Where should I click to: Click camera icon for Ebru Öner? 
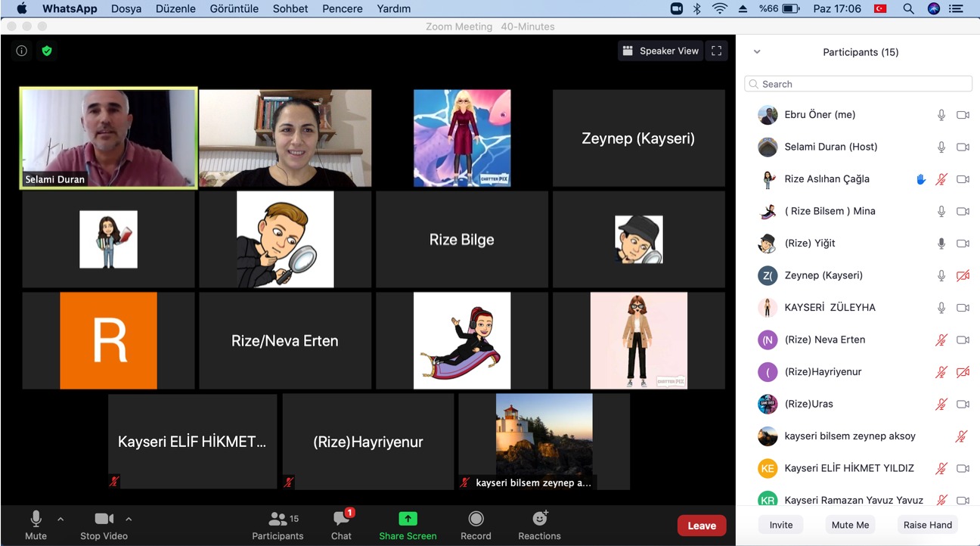point(963,115)
